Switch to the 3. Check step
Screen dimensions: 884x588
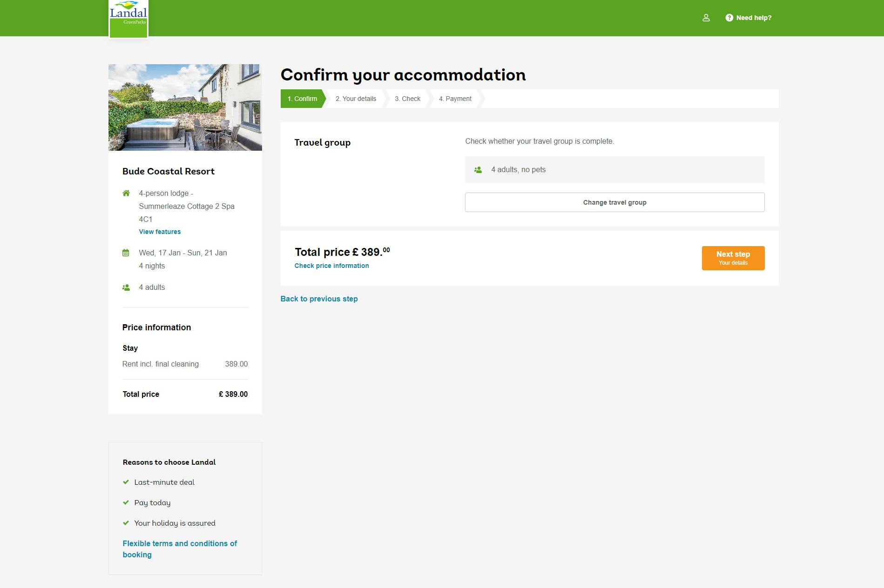click(x=407, y=99)
